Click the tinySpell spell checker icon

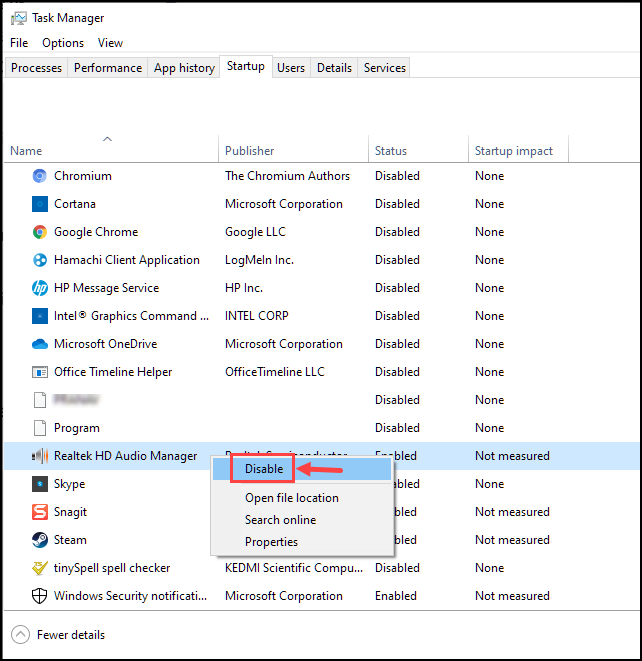coord(40,568)
